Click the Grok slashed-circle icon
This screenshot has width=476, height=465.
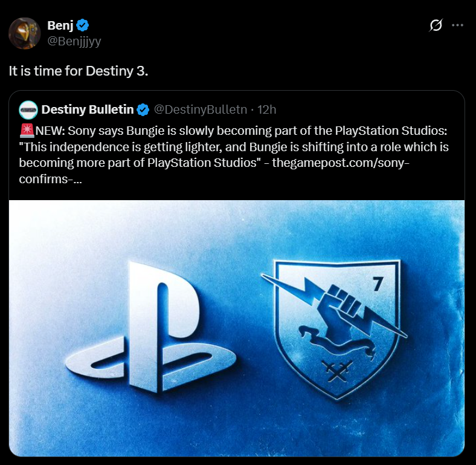click(436, 25)
